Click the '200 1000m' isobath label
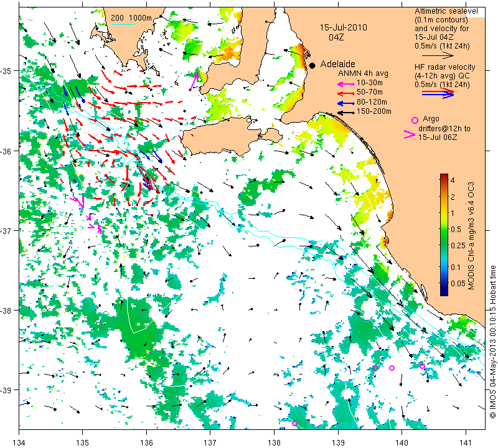The height and width of the screenshot is (448, 498). 131,18
